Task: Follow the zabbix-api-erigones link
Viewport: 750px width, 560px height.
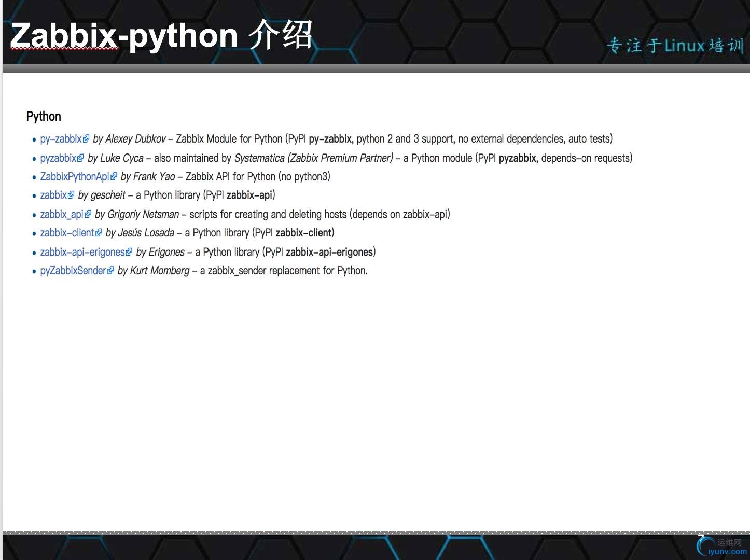Action: coord(82,252)
